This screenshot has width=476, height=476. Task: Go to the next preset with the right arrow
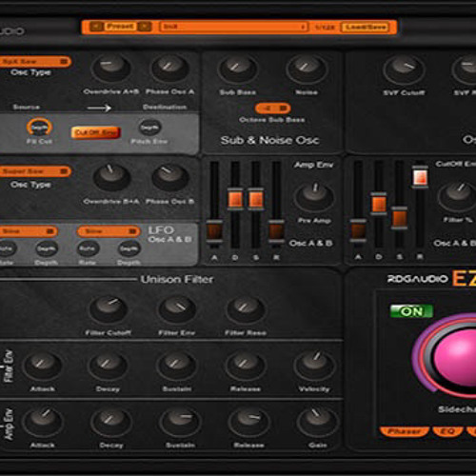[145, 27]
